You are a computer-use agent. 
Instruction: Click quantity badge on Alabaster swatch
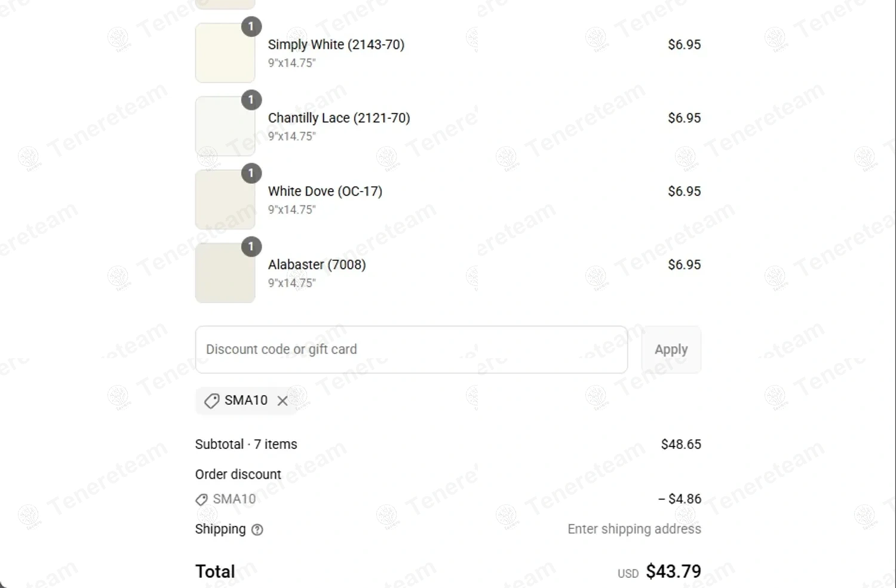(251, 247)
